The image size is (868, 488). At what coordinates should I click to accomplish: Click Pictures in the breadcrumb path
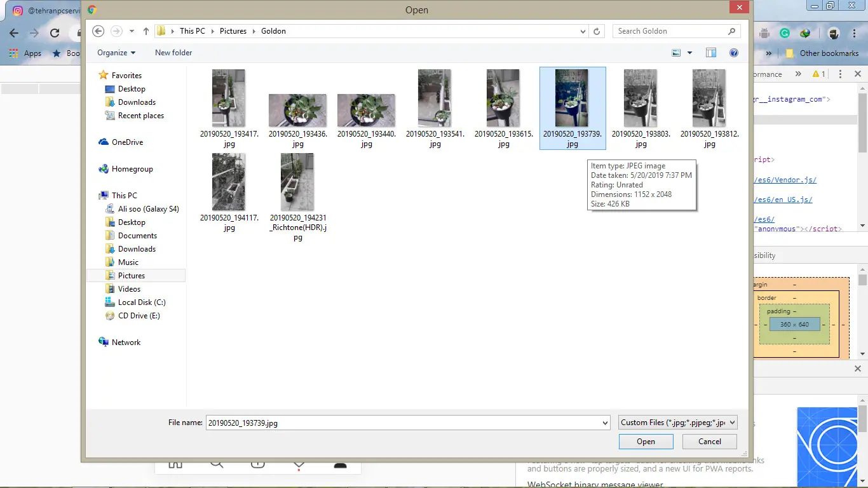point(233,31)
